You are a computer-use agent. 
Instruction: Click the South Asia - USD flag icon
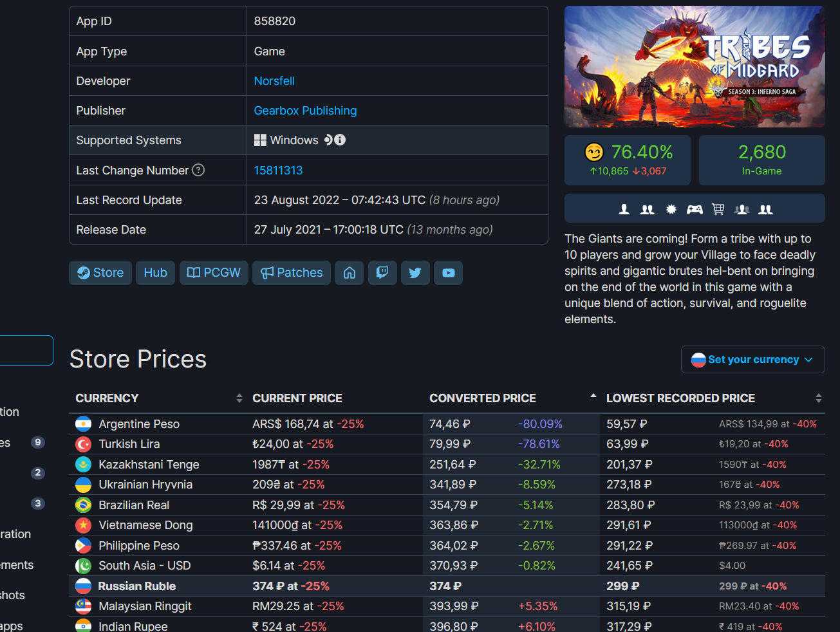click(83, 566)
